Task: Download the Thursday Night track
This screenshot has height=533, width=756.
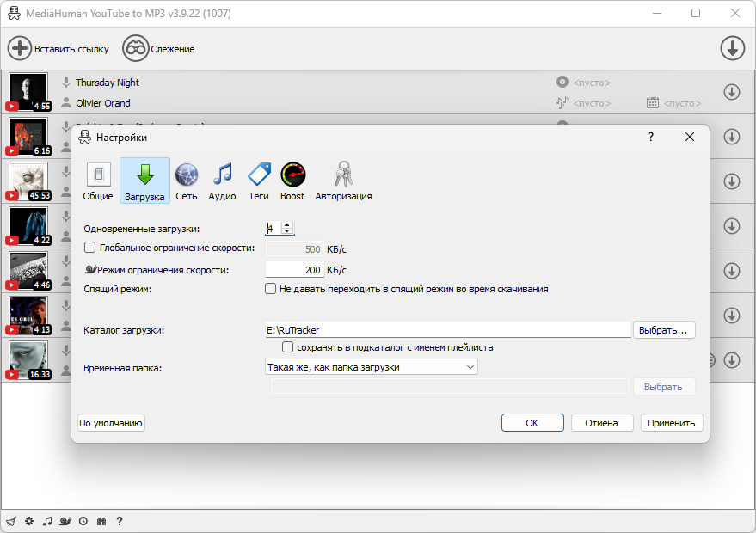Action: [731, 92]
